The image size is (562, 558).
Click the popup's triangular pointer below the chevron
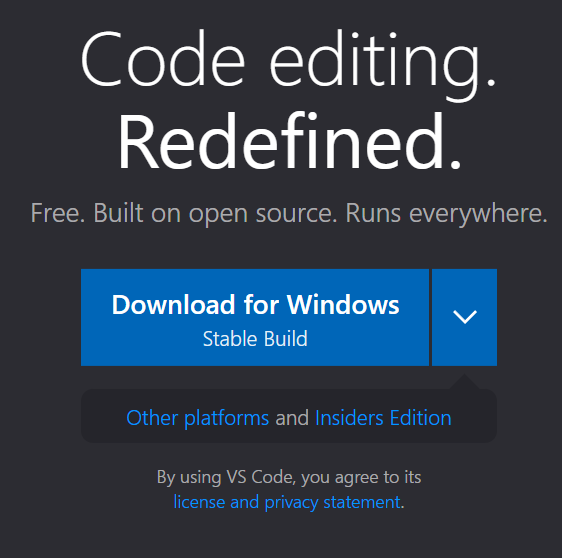[x=465, y=381]
